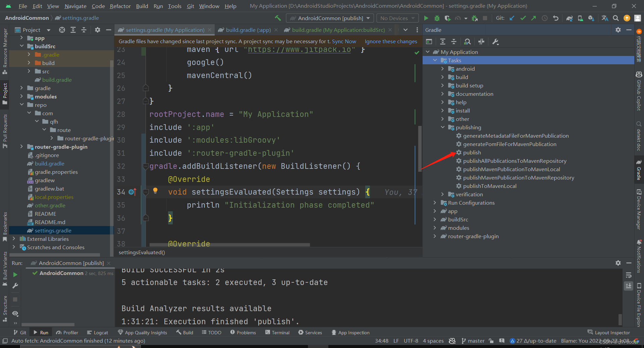Toggle scroll to end in Run console

click(629, 286)
